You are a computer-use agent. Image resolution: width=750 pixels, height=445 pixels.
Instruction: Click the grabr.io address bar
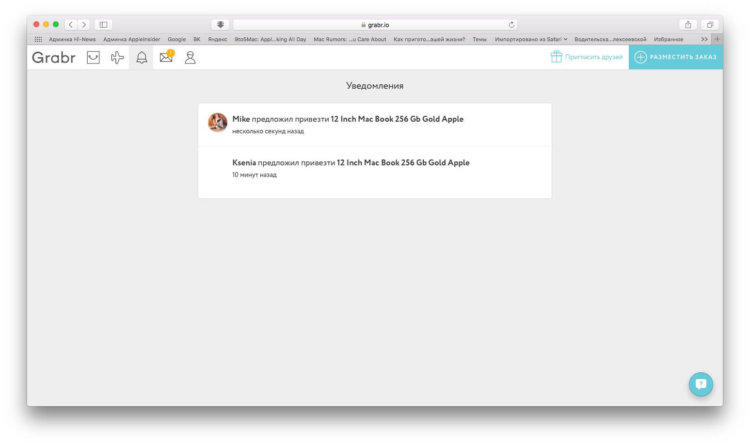click(375, 24)
